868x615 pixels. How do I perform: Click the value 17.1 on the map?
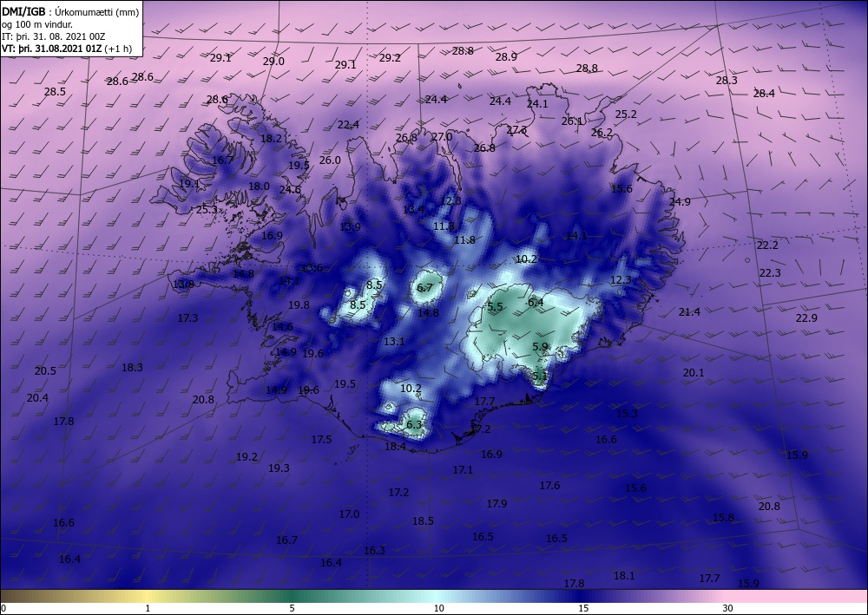pyautogui.click(x=463, y=470)
